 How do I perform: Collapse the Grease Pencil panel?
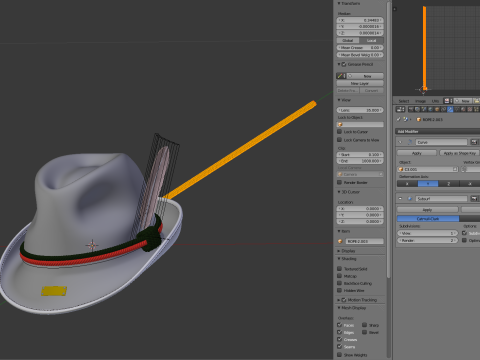tap(339, 64)
